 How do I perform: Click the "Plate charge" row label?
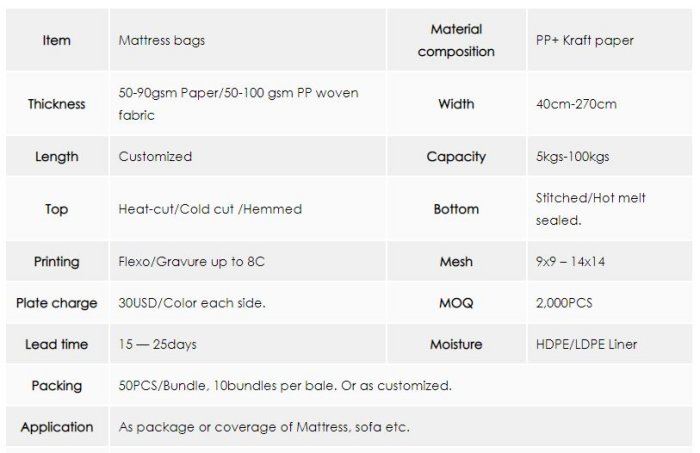(x=57, y=303)
